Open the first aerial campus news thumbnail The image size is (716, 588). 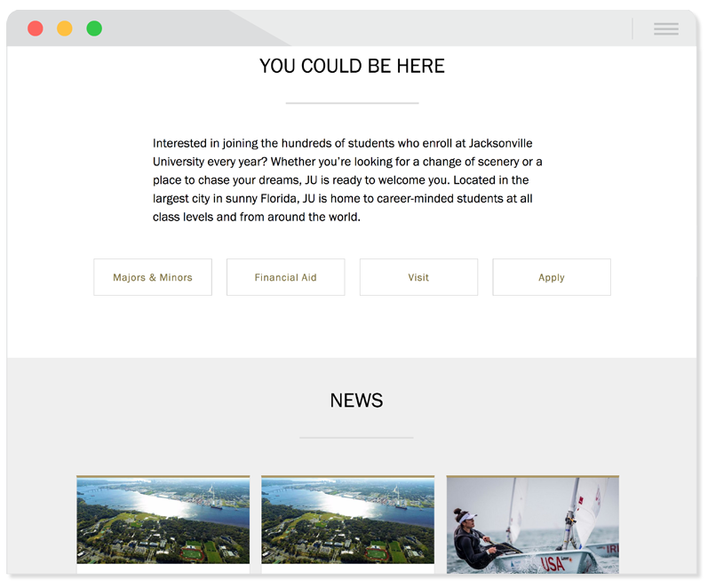(x=163, y=520)
